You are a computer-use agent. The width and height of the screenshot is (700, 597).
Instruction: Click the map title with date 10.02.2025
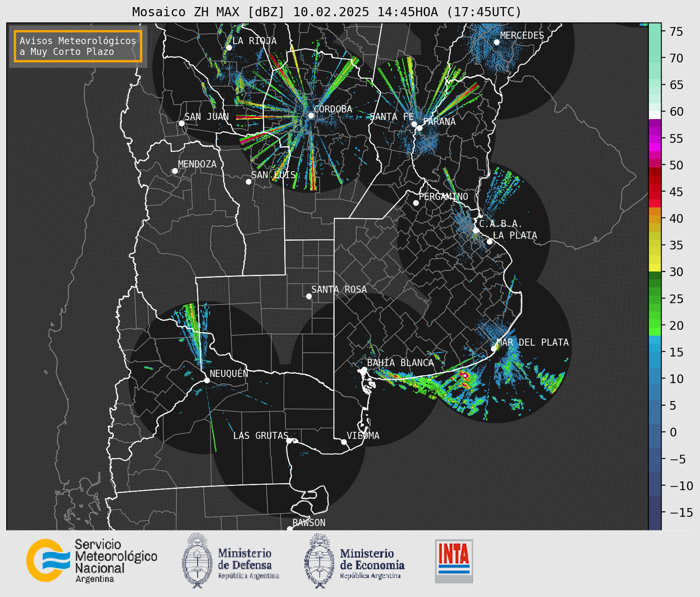[327, 12]
